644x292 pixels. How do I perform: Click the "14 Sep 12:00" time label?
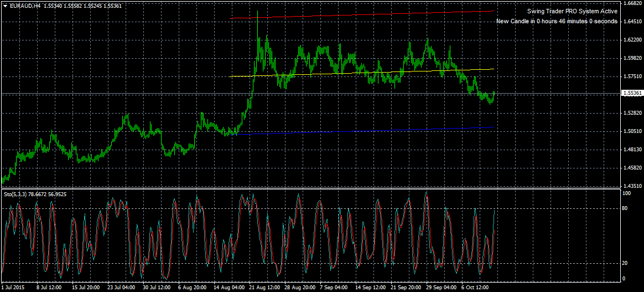371,288
